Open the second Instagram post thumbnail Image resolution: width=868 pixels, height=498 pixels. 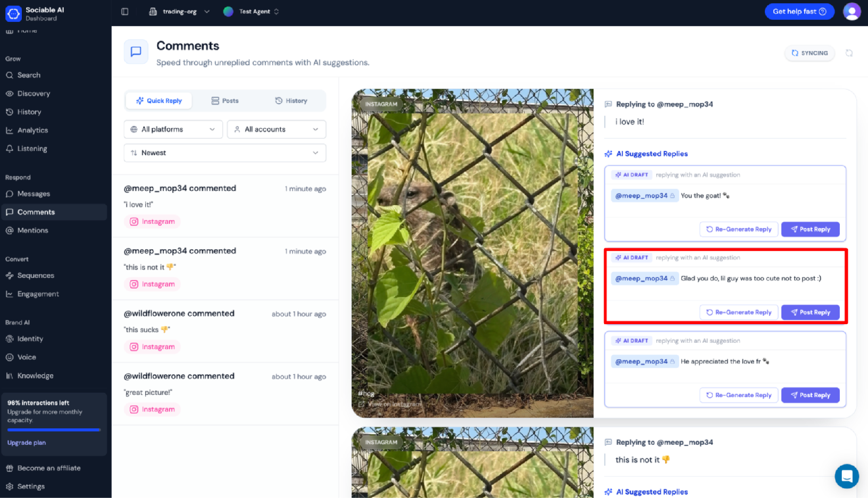(x=472, y=462)
